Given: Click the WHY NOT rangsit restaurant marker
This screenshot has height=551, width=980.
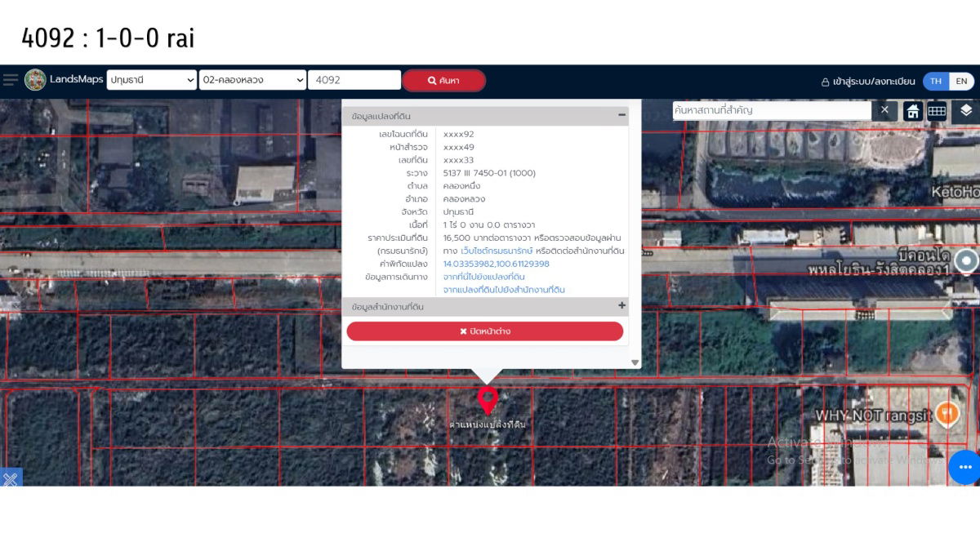Looking at the screenshot, I should 947,413.
